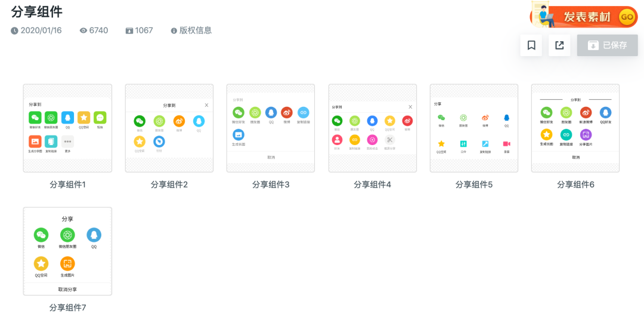Click 生成图片 orange icon in 分享组件7
644x326 pixels.
67,263
